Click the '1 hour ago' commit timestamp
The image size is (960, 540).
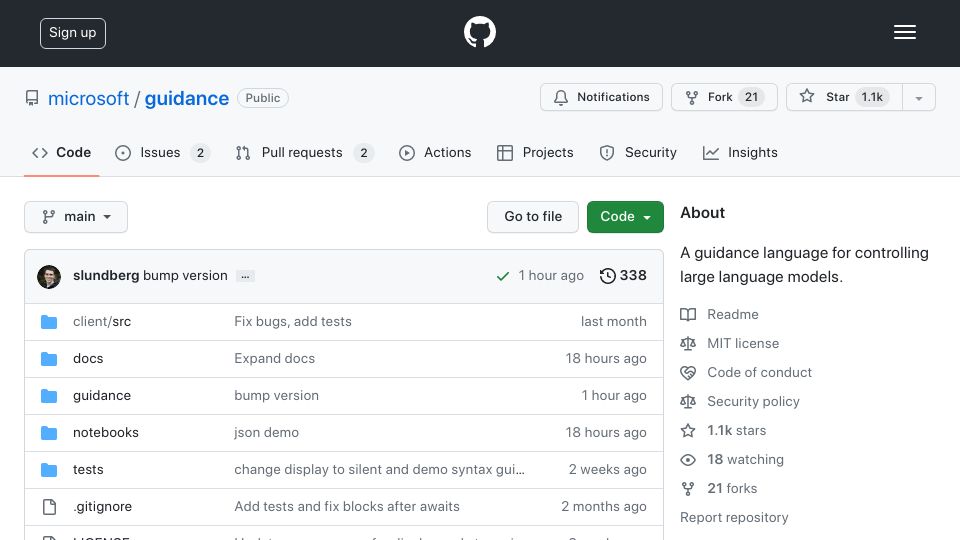click(551, 276)
